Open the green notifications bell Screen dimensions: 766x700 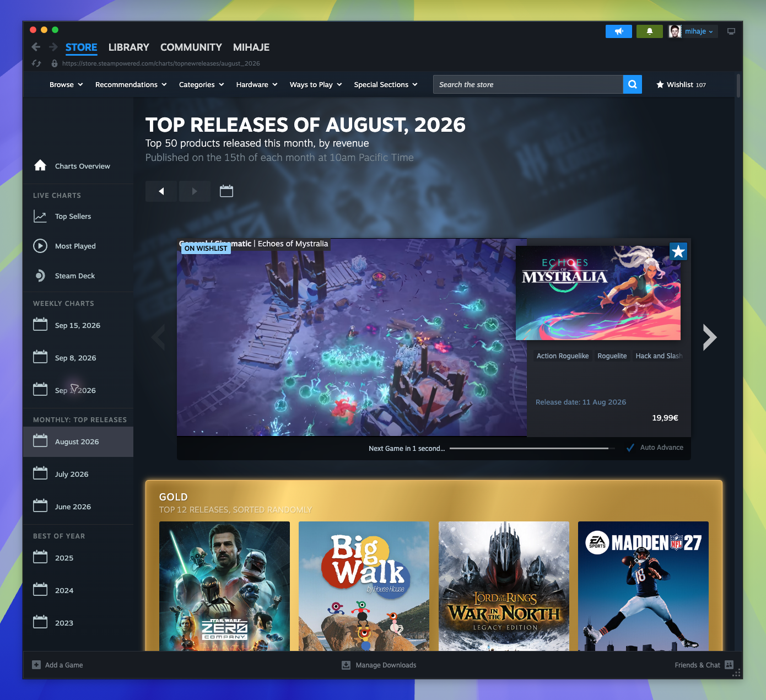[x=650, y=31]
